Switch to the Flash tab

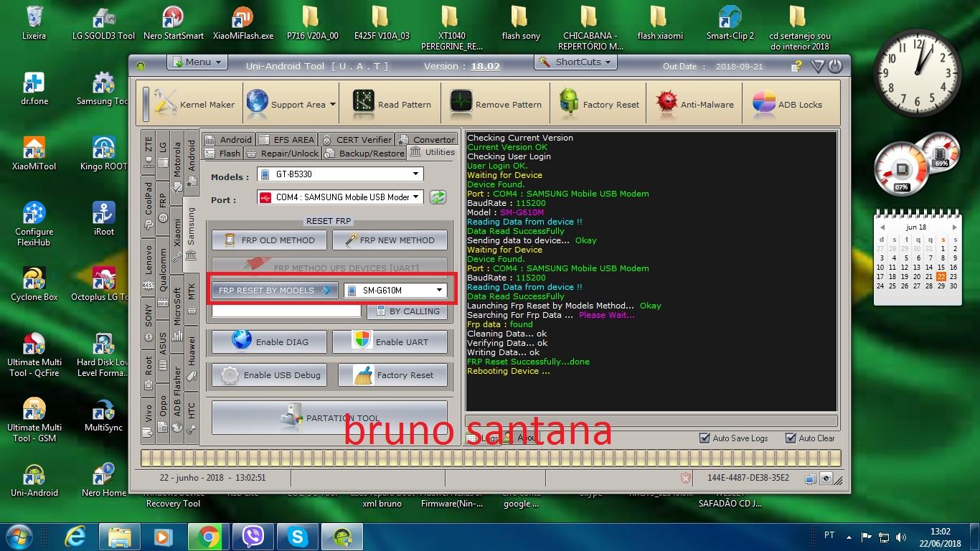click(223, 153)
